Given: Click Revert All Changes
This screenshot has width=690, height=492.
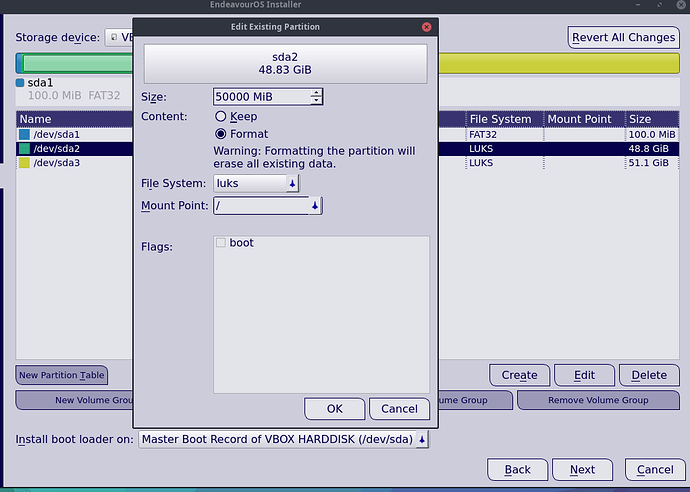Looking at the screenshot, I should (624, 37).
